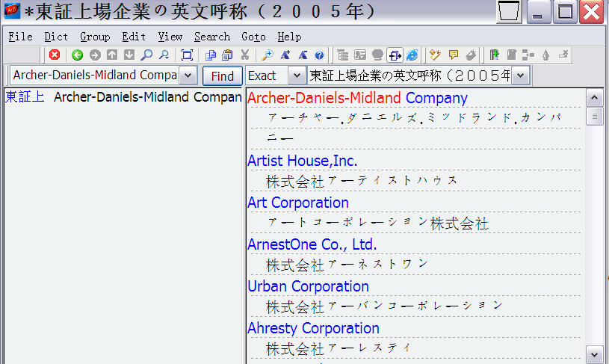Go back with green arrow icon
The width and height of the screenshot is (609, 364).
77,55
